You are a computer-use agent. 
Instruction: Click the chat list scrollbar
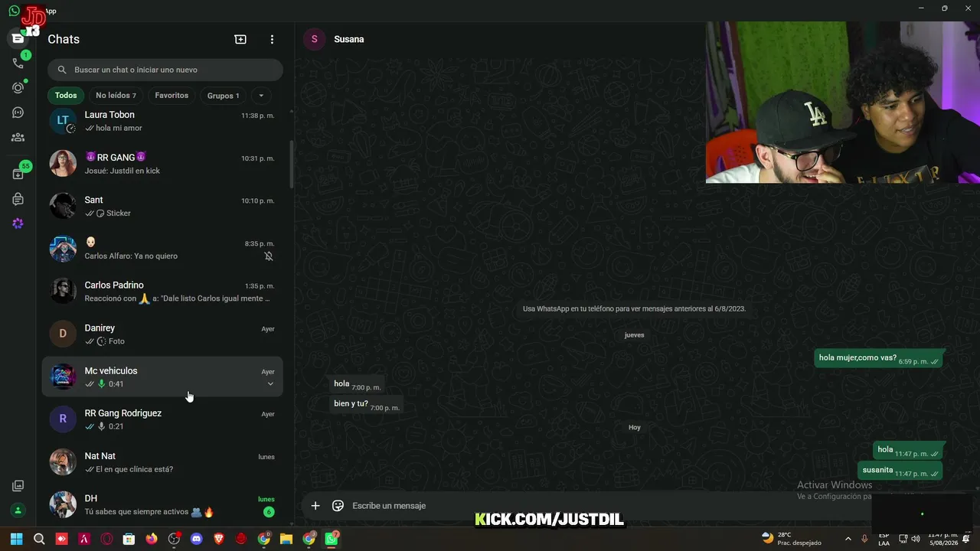tap(291, 165)
